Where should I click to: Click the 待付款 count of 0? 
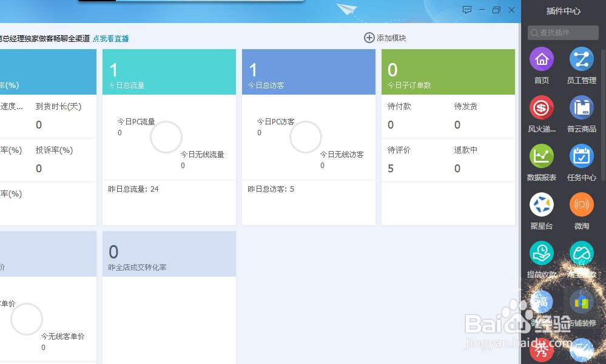tap(391, 125)
